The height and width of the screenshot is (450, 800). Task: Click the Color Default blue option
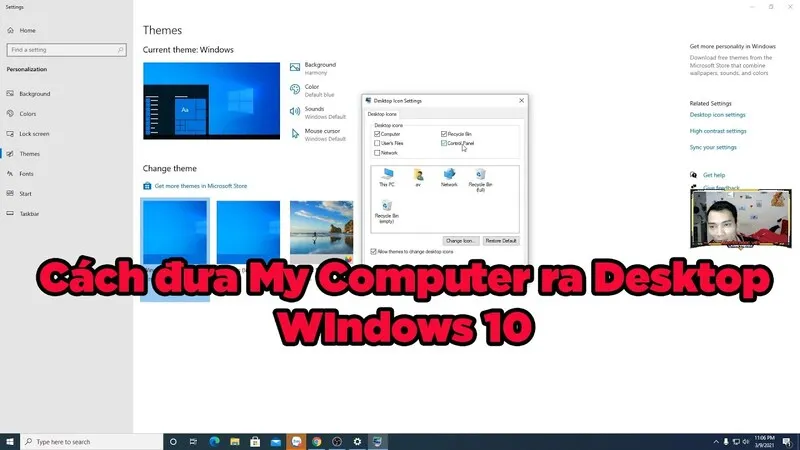(x=312, y=90)
